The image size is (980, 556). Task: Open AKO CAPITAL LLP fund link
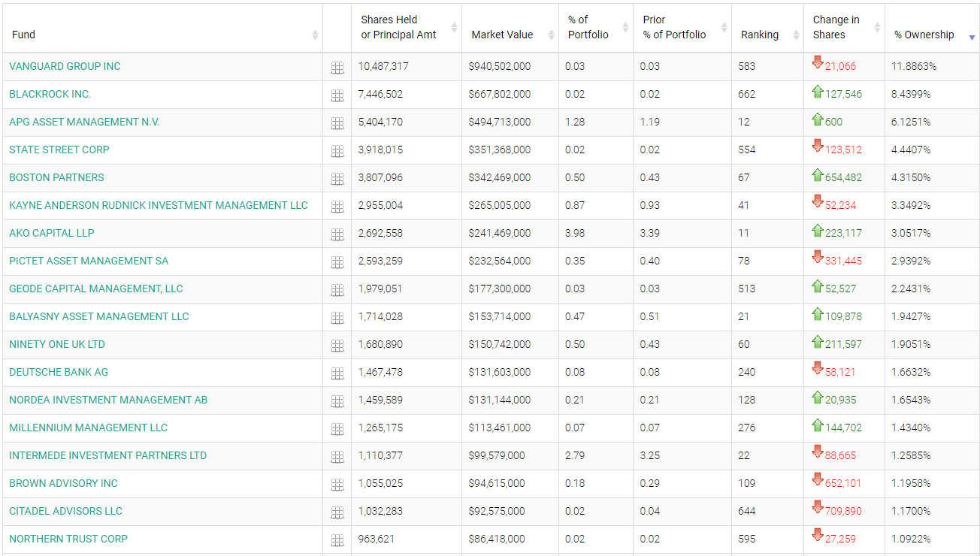pyautogui.click(x=52, y=233)
